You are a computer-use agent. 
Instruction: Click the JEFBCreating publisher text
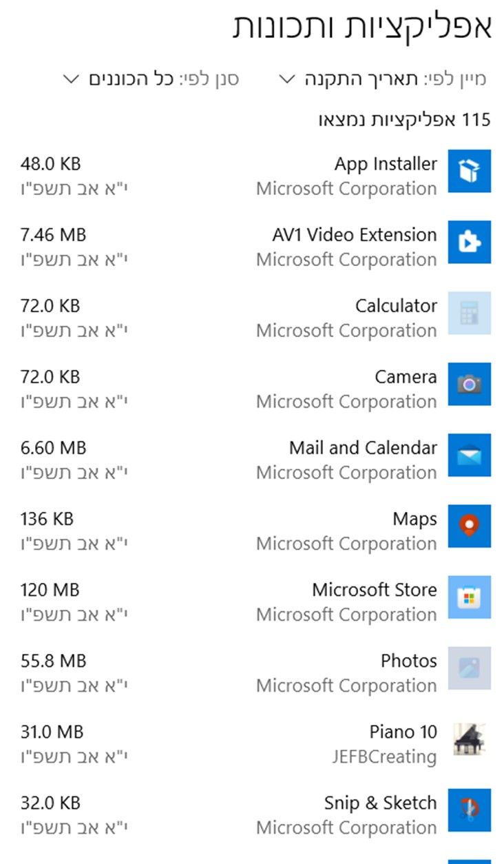point(384,757)
